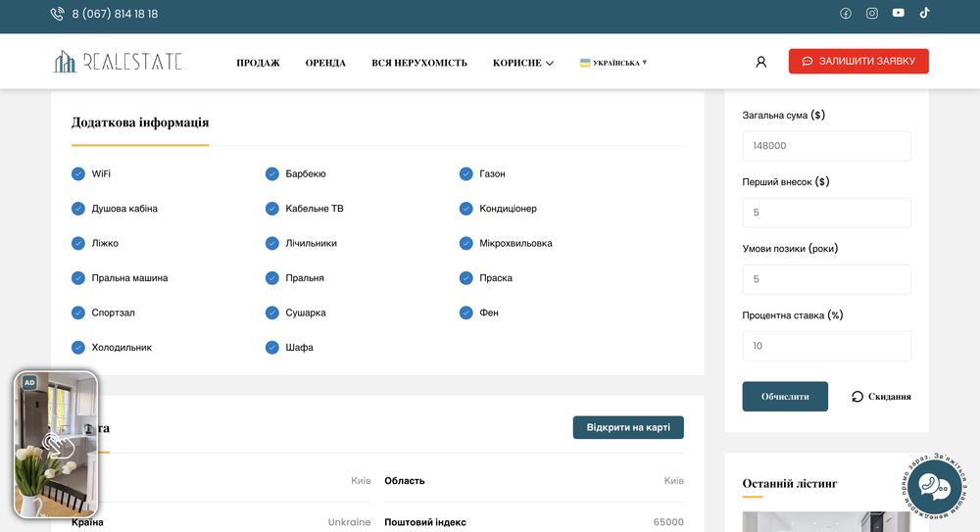Toggle the WiFi checkmark
The width and height of the screenshot is (980, 532).
point(78,173)
